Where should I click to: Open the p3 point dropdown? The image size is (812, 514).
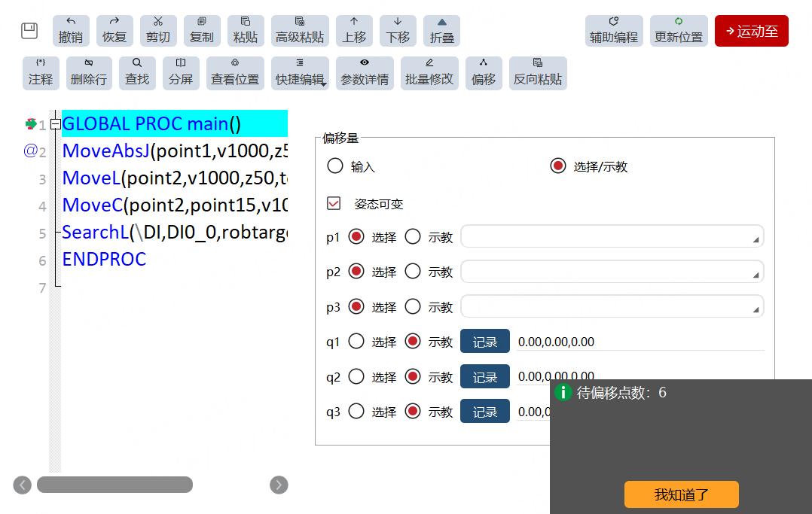pos(612,306)
